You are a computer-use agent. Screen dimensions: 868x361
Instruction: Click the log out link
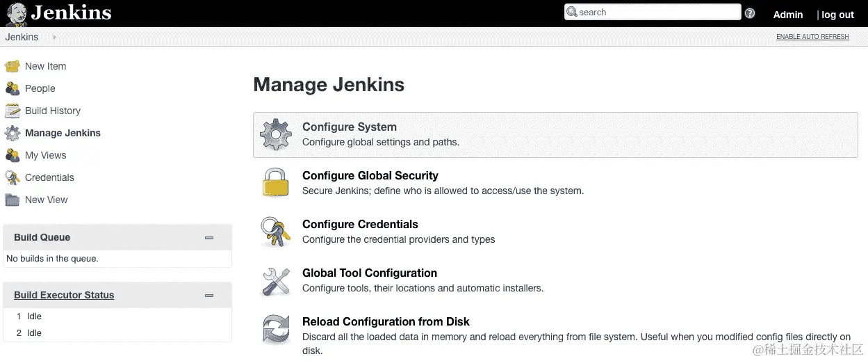click(x=837, y=15)
